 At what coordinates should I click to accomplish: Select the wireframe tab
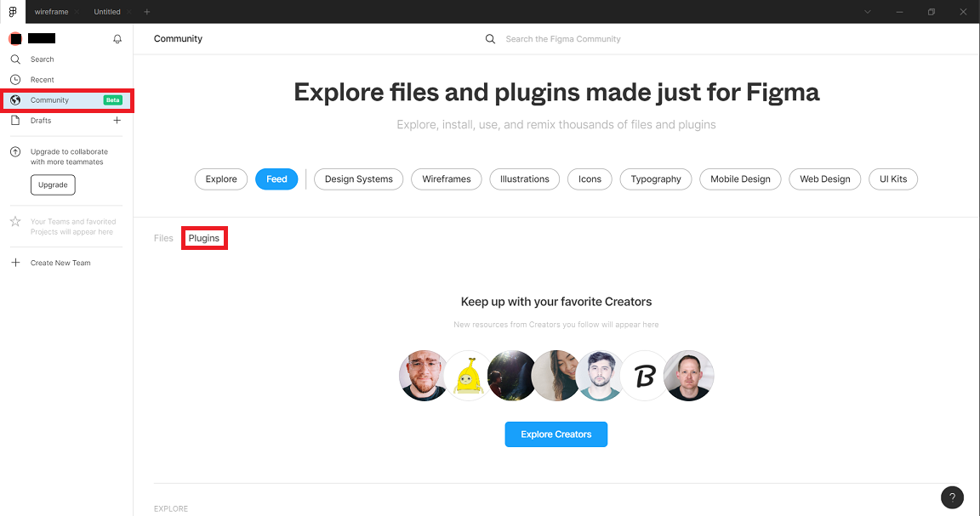(x=51, y=12)
